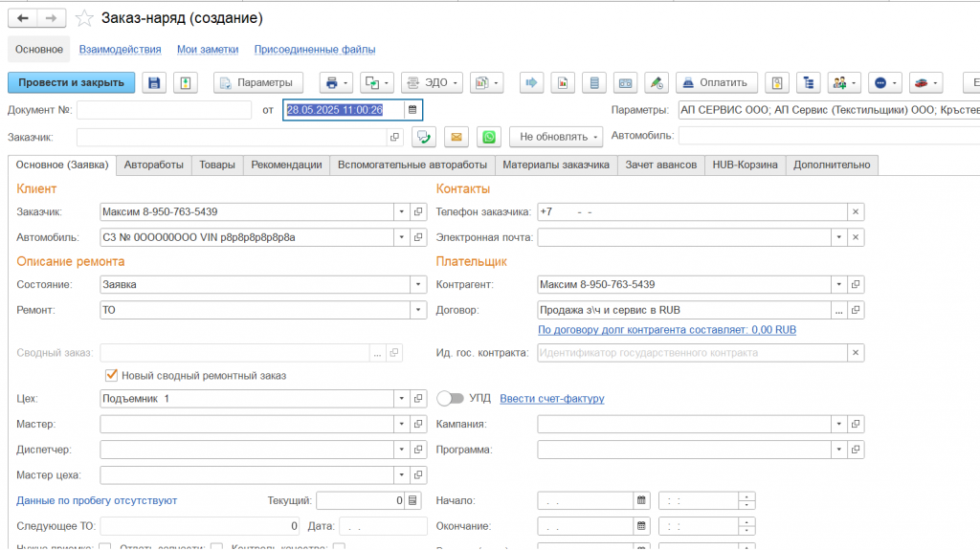Viewport: 980px width, 550px height.
Task: Click into the Документ № input field
Action: tap(164, 110)
